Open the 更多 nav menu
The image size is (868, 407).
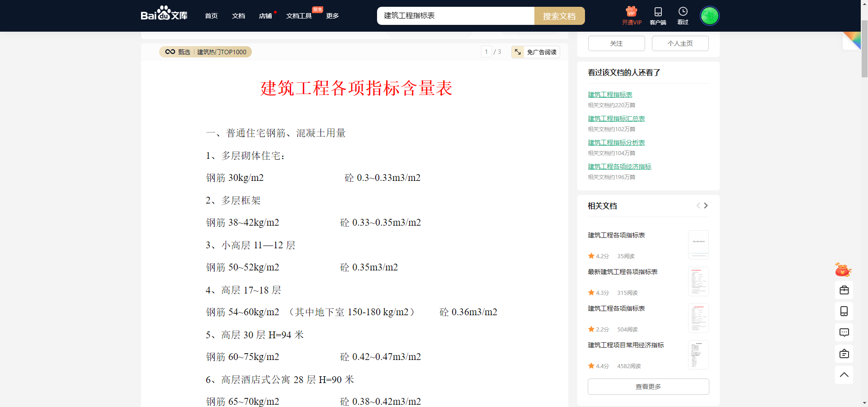pyautogui.click(x=332, y=16)
